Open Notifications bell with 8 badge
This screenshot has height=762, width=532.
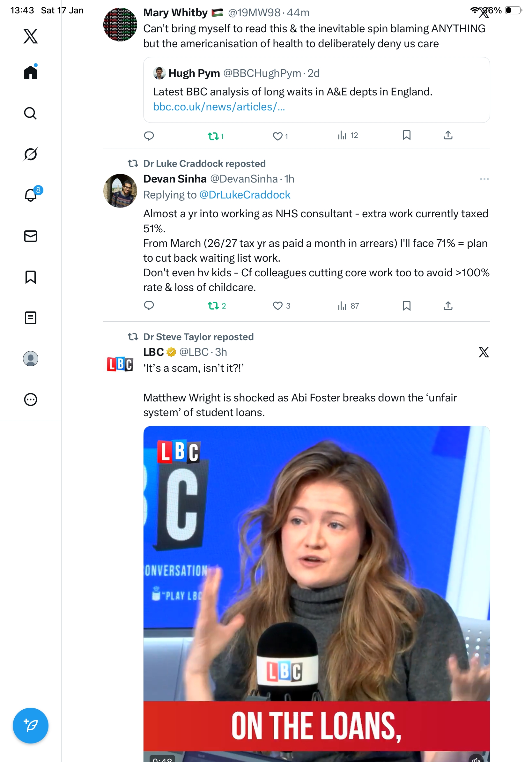[x=31, y=195]
